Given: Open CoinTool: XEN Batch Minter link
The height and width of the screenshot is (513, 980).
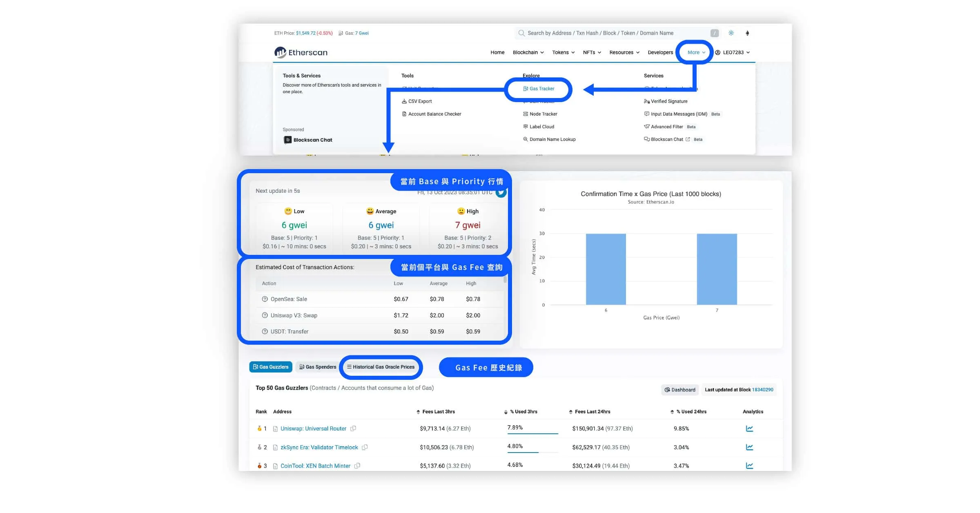Looking at the screenshot, I should pos(315,466).
